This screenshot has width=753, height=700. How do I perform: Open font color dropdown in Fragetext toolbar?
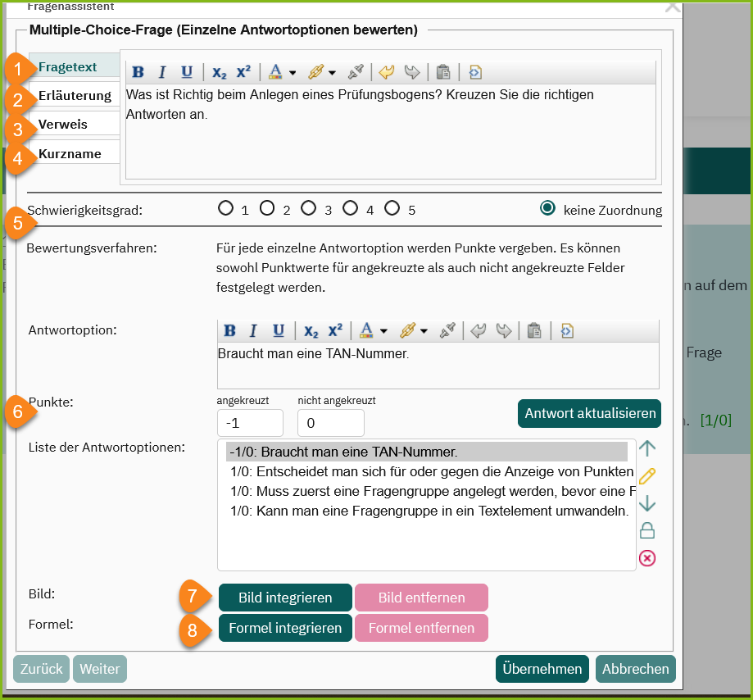(x=293, y=73)
